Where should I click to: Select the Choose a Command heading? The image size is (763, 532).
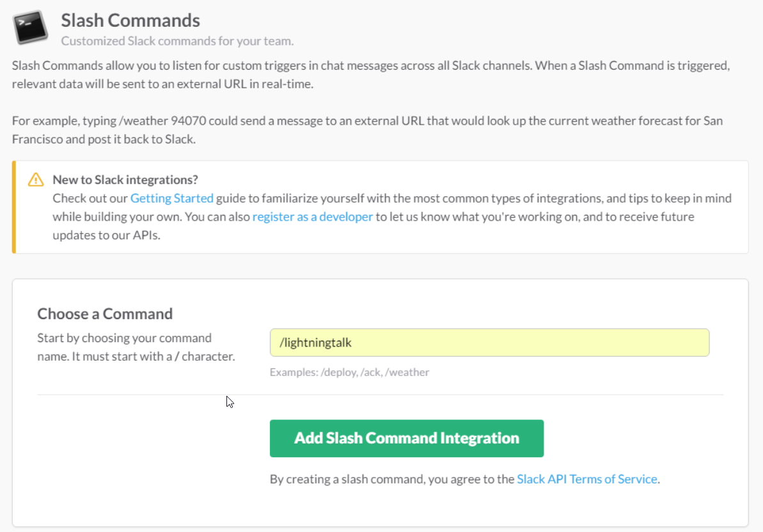105,314
